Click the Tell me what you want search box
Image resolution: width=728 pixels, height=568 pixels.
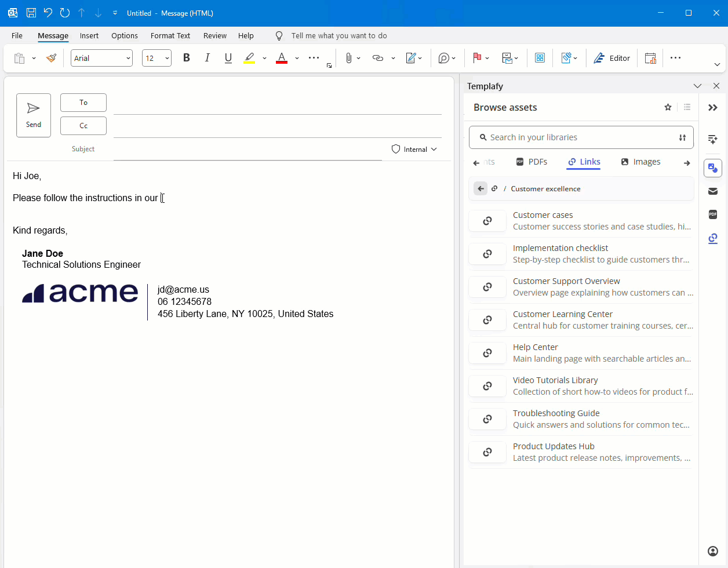339,35
